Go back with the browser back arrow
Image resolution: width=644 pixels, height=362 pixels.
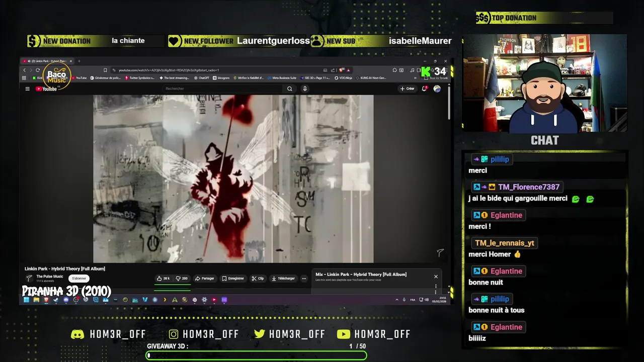click(24, 70)
